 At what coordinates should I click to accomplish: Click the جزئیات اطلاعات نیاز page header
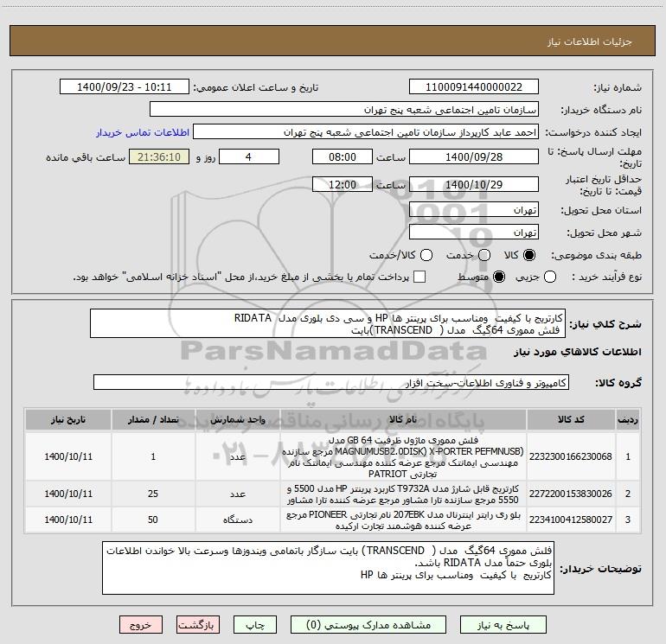[x=590, y=41]
